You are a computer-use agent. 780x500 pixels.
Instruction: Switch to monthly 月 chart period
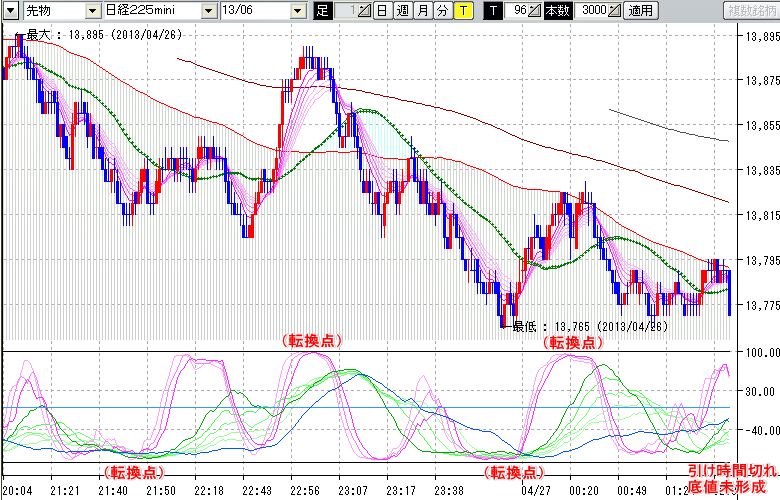423,10
